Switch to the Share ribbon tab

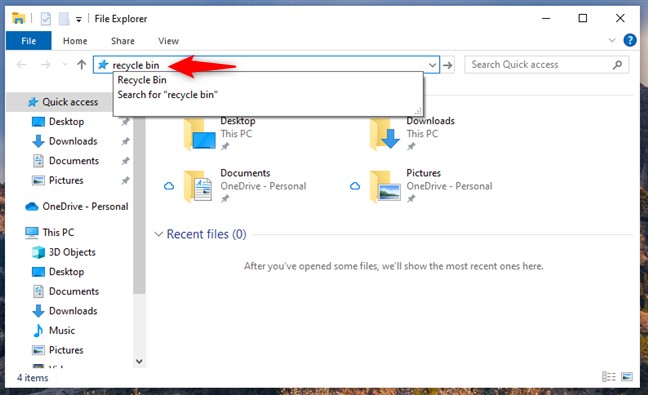coord(123,41)
